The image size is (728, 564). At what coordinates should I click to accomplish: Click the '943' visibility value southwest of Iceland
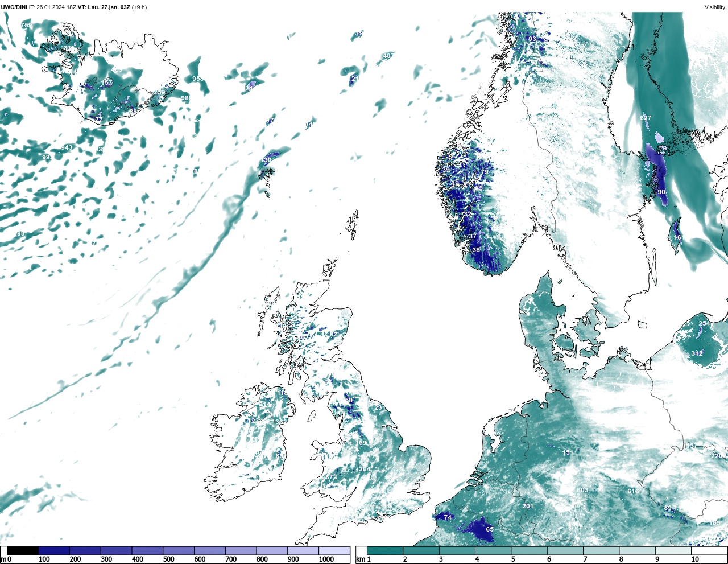(67, 147)
